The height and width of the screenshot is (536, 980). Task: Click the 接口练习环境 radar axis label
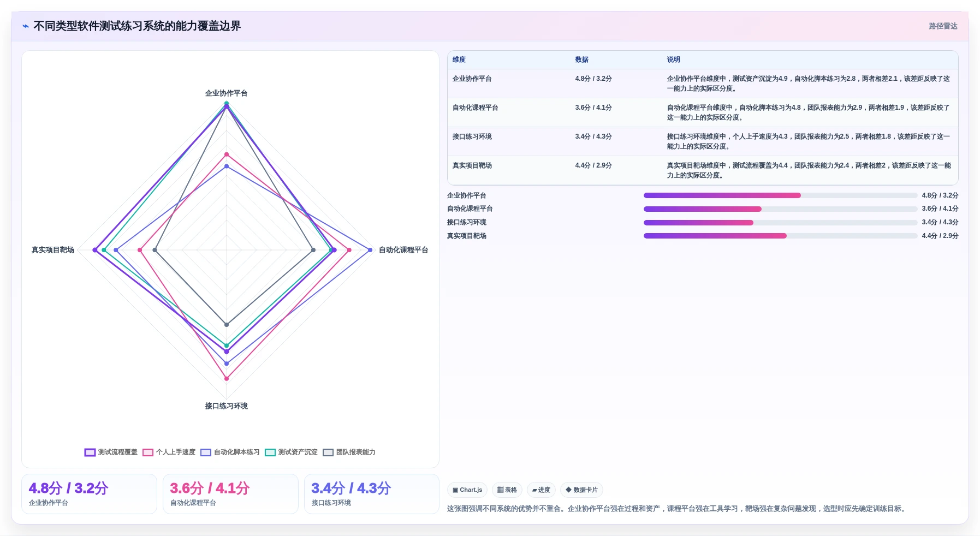(227, 406)
